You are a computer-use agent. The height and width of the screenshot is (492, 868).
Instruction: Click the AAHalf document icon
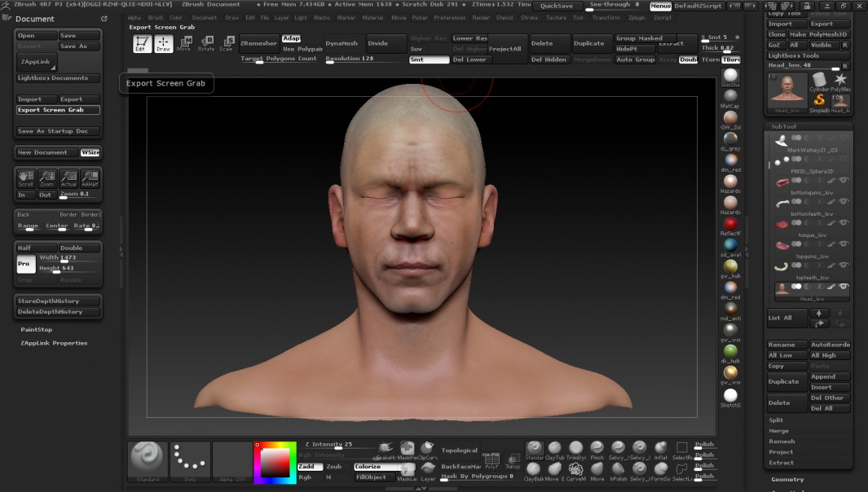[x=90, y=178]
